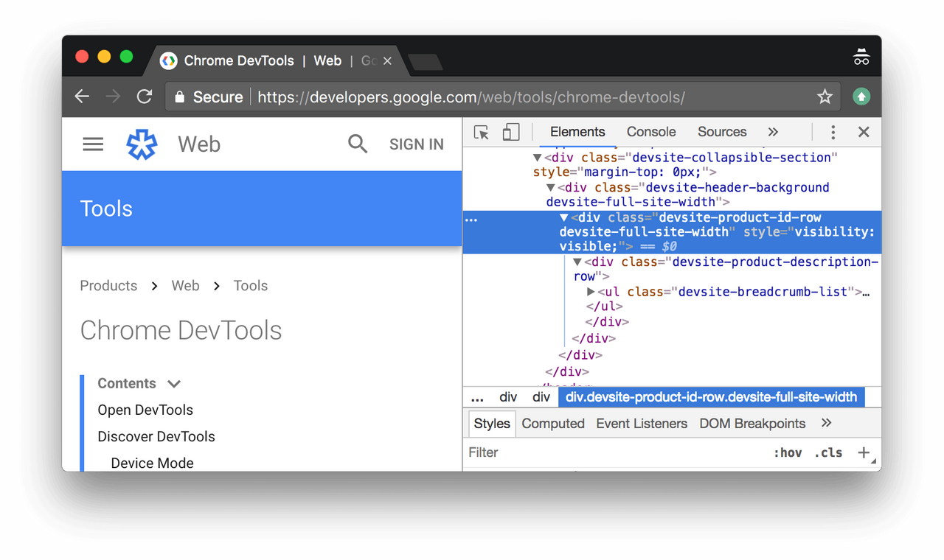The height and width of the screenshot is (560, 944).
Task: Go back to previous page
Action: coord(82,97)
